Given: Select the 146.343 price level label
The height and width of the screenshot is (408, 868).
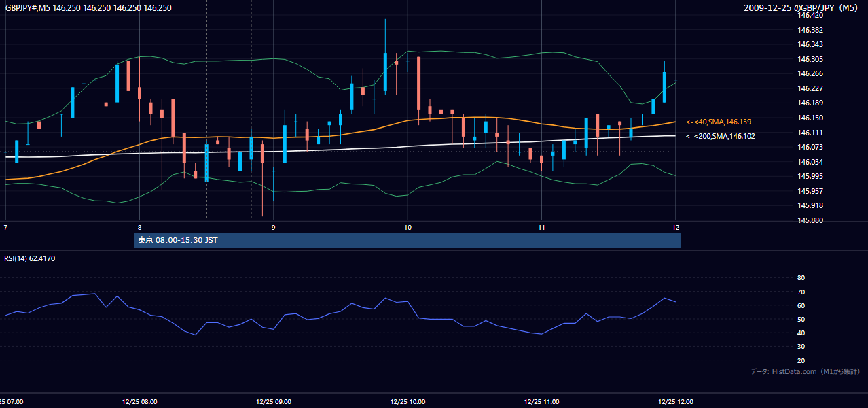Looking at the screenshot, I should coord(810,44).
